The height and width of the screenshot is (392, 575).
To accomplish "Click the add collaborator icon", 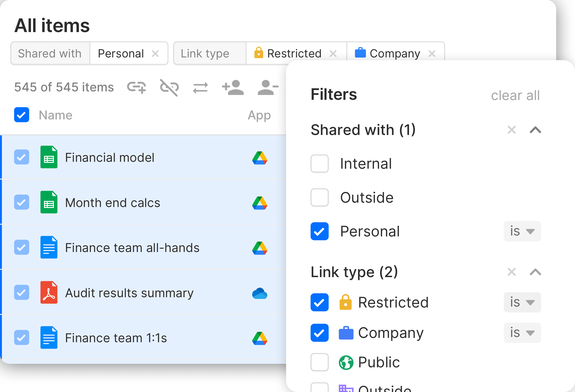I will (233, 87).
